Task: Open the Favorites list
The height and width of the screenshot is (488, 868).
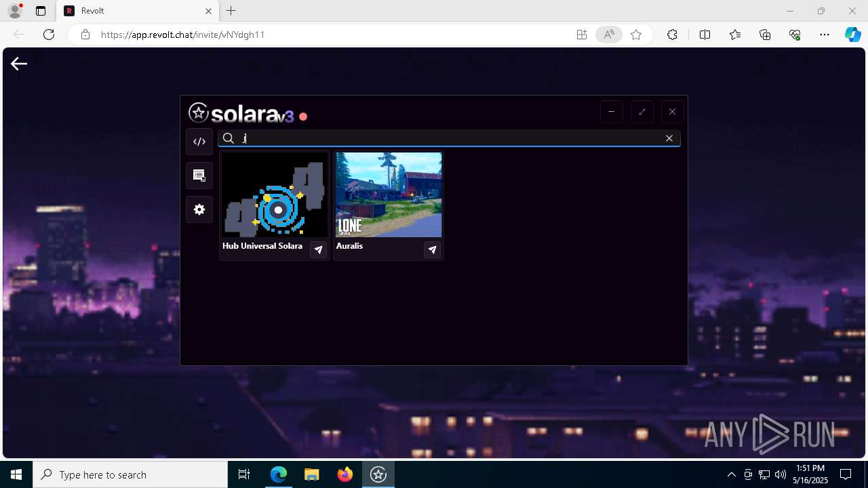Action: (x=735, y=35)
